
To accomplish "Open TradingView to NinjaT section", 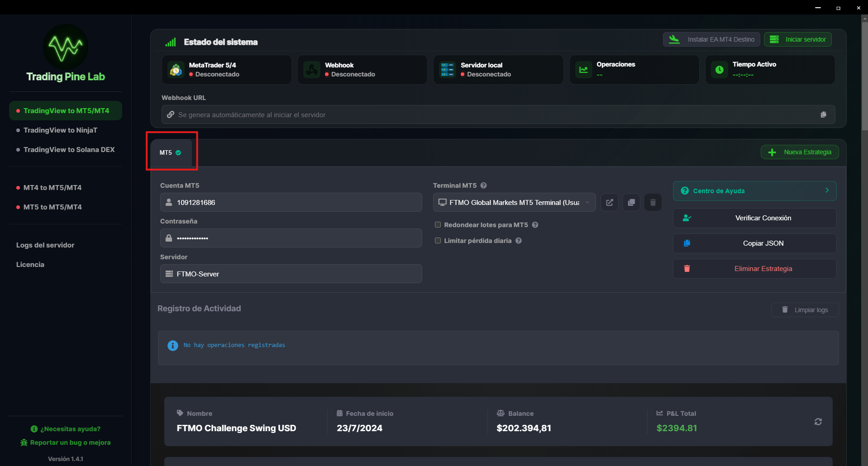I will pyautogui.click(x=60, y=130).
